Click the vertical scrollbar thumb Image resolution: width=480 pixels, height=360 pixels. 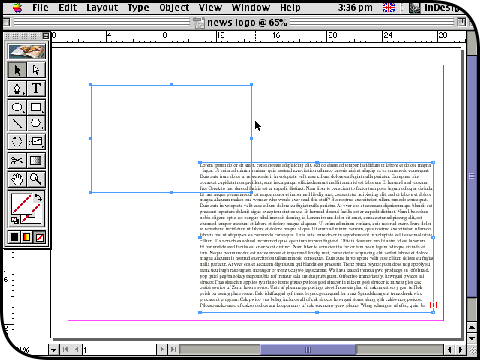[x=472, y=176]
